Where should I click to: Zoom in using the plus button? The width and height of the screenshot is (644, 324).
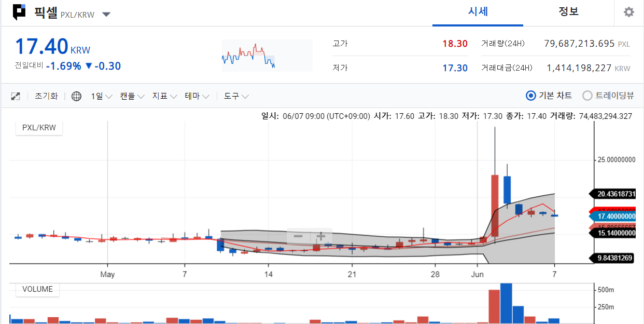[321, 236]
